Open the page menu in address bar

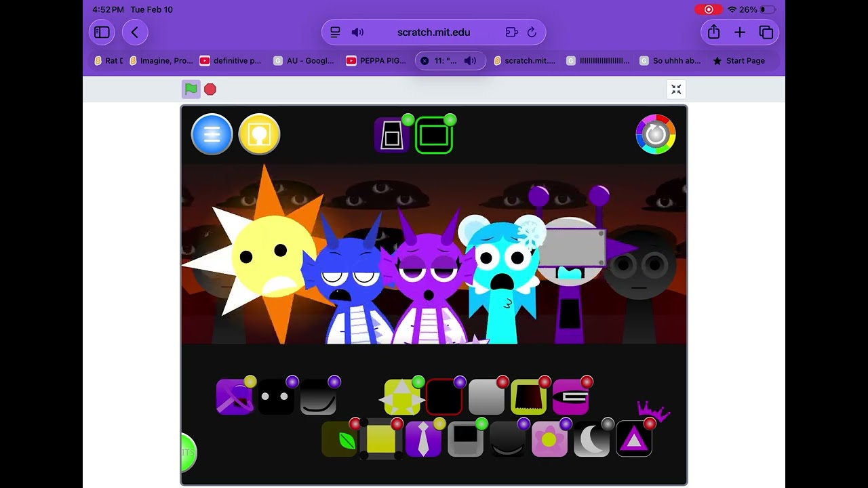pos(335,32)
